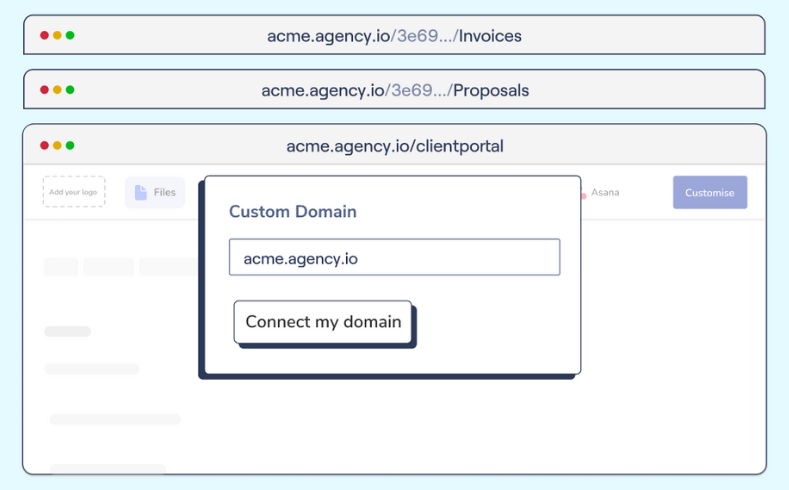Select the Proposals URL address bar
Viewport: 789px width, 490px height.
click(394, 90)
